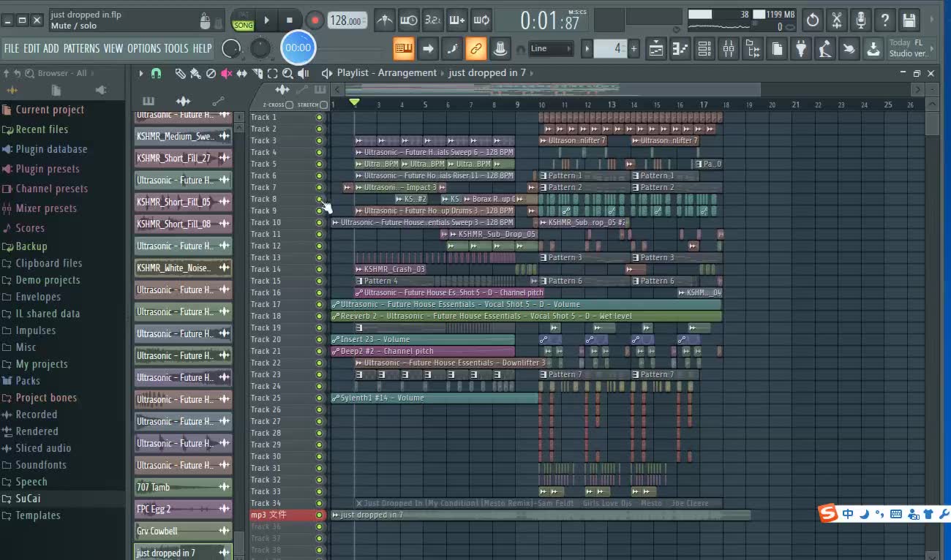
Task: Click the main volume knob
Action: tap(231, 48)
